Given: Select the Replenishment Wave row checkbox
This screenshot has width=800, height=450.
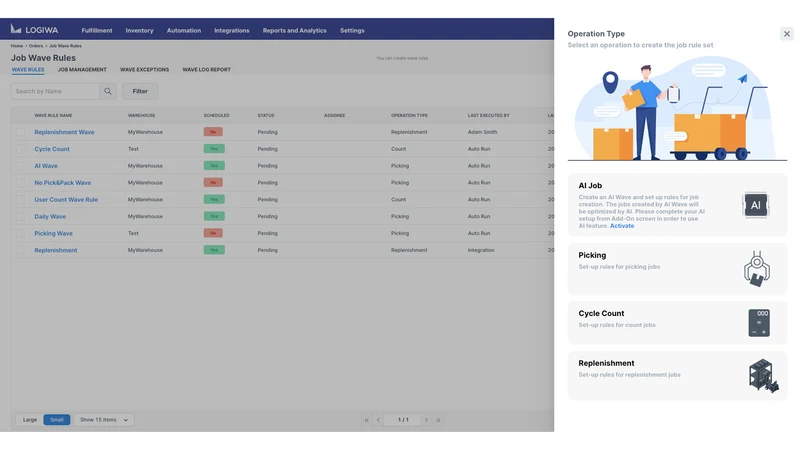Looking at the screenshot, I should 20,132.
